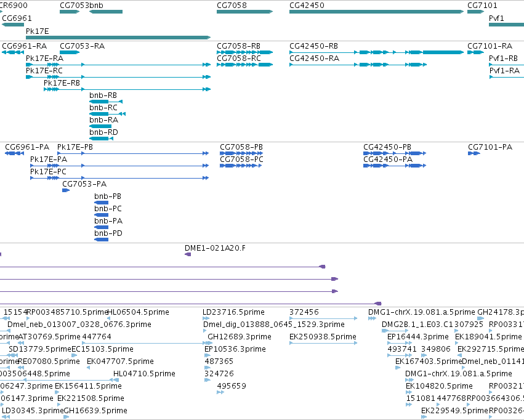Viewport: 524px width, 420px height.
Task: Click EST 324726 label
Action: (x=219, y=374)
